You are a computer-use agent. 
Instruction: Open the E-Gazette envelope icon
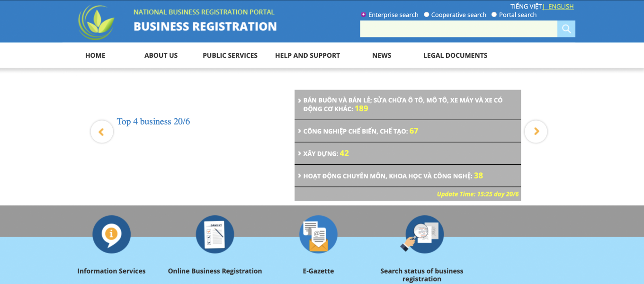click(318, 234)
